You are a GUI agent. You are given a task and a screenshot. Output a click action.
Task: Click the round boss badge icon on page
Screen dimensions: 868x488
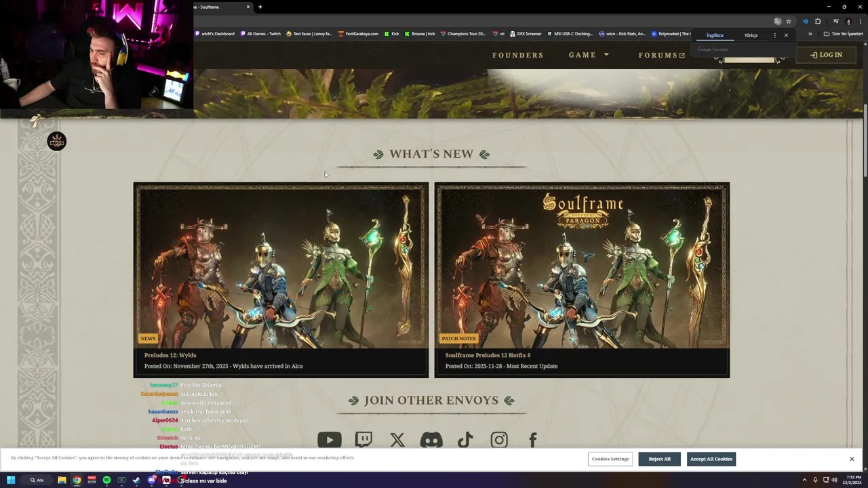(57, 141)
